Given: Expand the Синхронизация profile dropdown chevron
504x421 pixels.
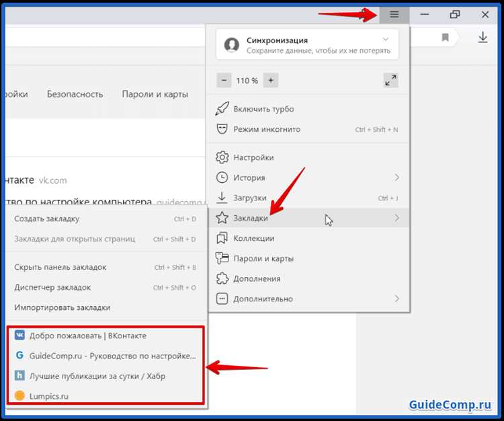Looking at the screenshot, I should [386, 40].
